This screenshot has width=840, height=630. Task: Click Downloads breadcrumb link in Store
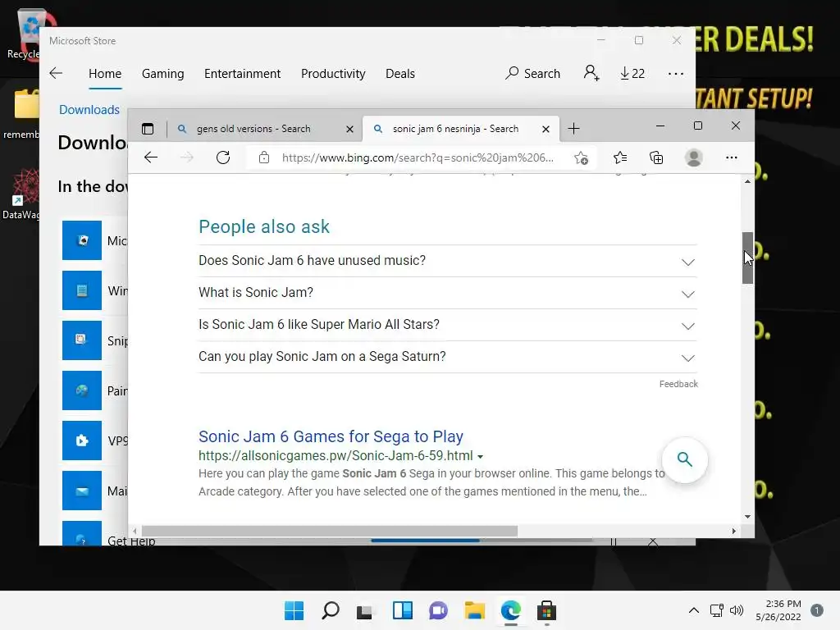pyautogui.click(x=89, y=109)
